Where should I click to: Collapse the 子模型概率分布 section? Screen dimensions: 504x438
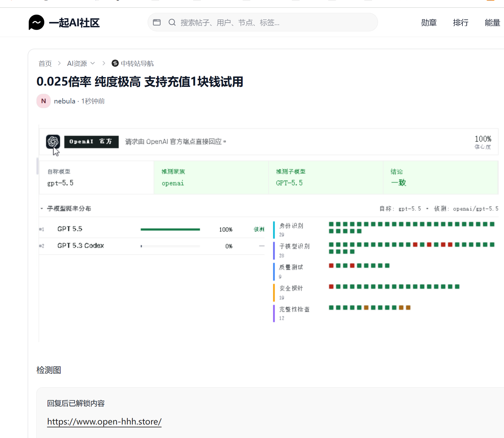click(x=42, y=208)
